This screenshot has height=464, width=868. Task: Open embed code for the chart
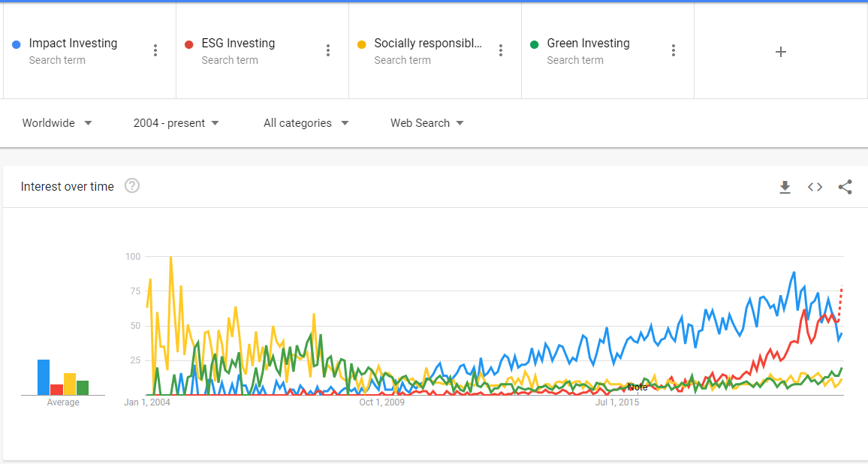coord(815,187)
